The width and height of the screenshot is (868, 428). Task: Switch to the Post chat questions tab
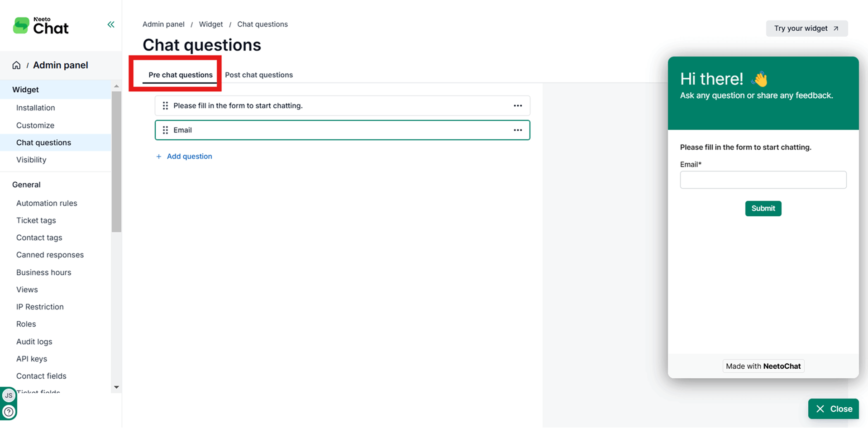(x=259, y=75)
